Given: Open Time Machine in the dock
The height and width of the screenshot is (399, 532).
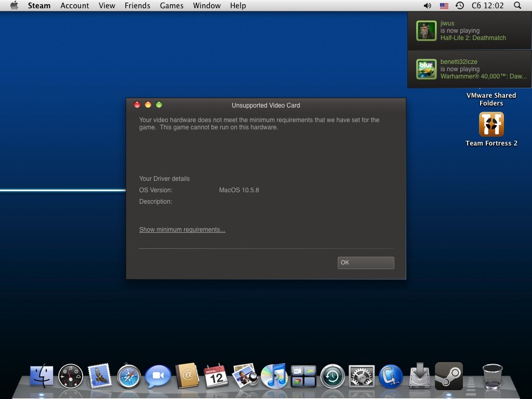Looking at the screenshot, I should (x=332, y=376).
